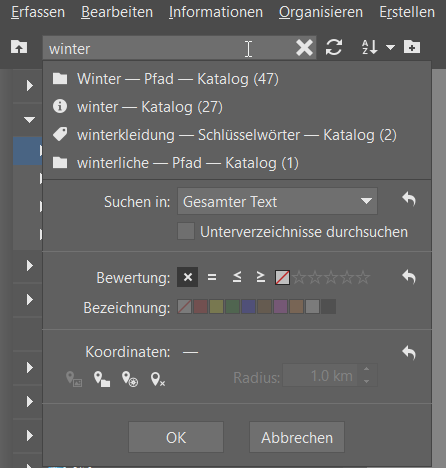Click the A-Z sort icon
The height and width of the screenshot is (468, 446).
pyautogui.click(x=370, y=47)
